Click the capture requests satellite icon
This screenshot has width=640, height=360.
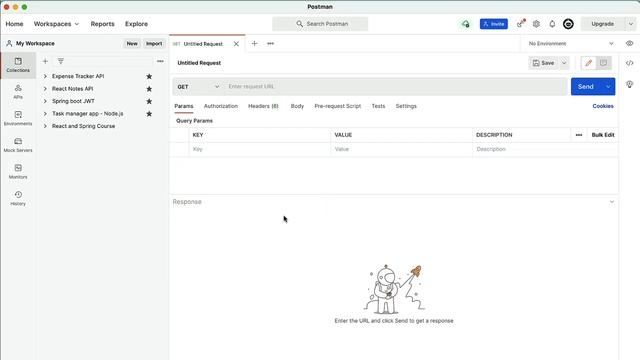coord(520,24)
